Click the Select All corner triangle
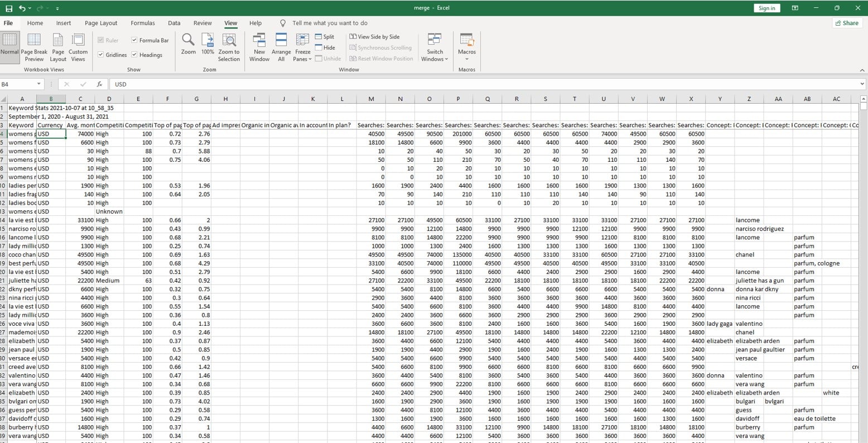 [4, 99]
